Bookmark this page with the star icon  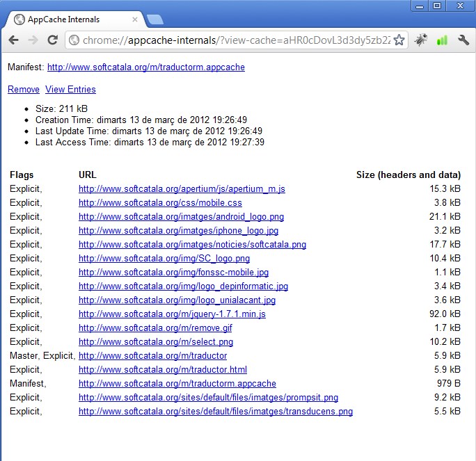(x=399, y=40)
